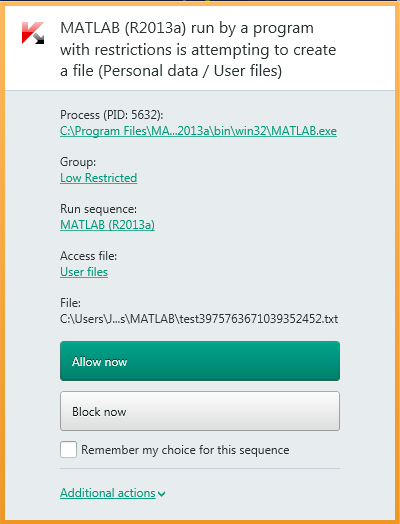Click the Access file label text
The height and width of the screenshot is (524, 400).
[x=89, y=256]
